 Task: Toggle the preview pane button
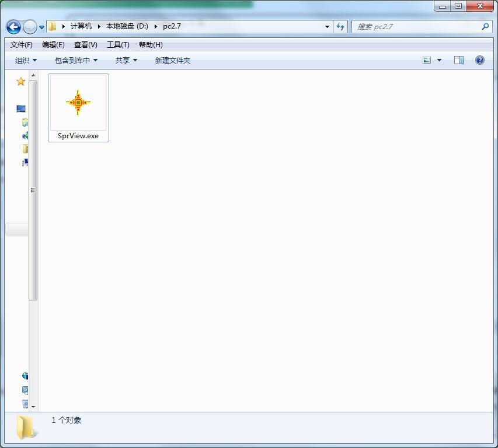pyautogui.click(x=459, y=60)
